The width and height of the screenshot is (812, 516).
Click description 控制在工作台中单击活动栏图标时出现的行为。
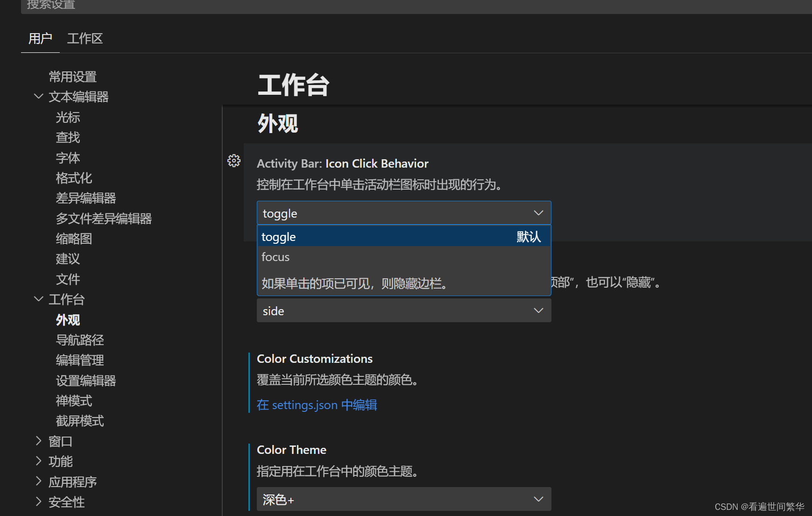tap(380, 184)
